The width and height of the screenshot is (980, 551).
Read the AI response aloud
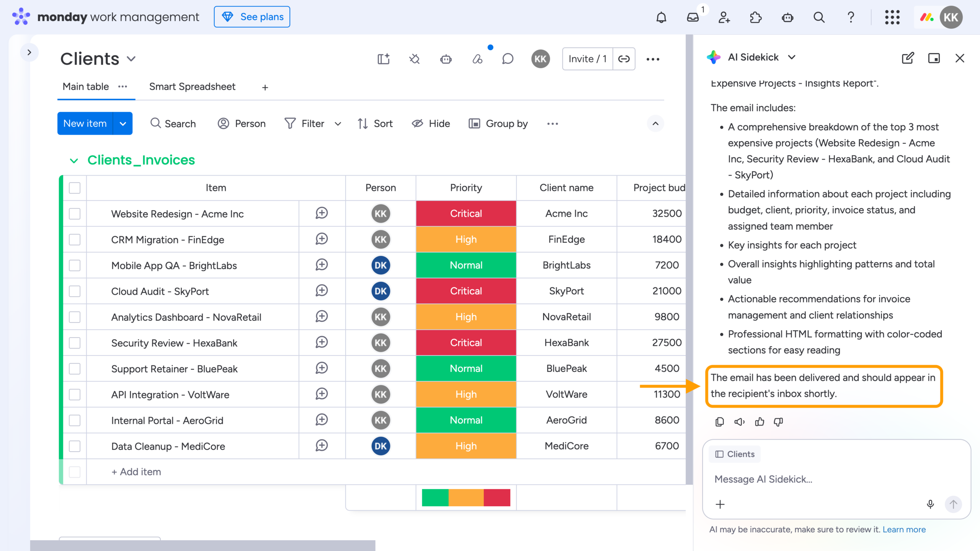tap(739, 422)
